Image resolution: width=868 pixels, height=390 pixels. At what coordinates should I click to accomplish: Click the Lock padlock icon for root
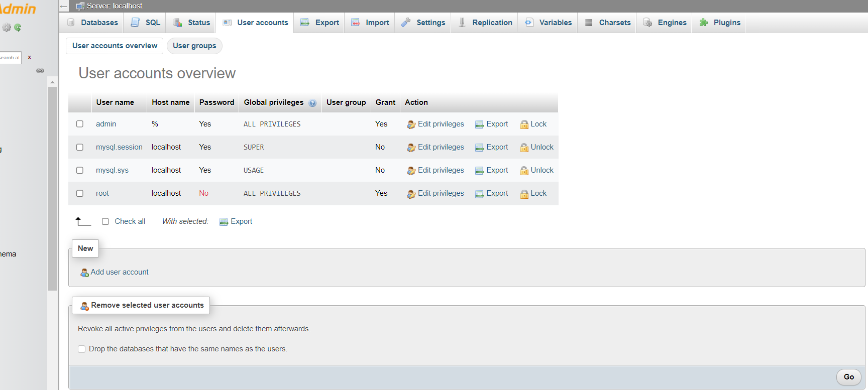pos(524,194)
